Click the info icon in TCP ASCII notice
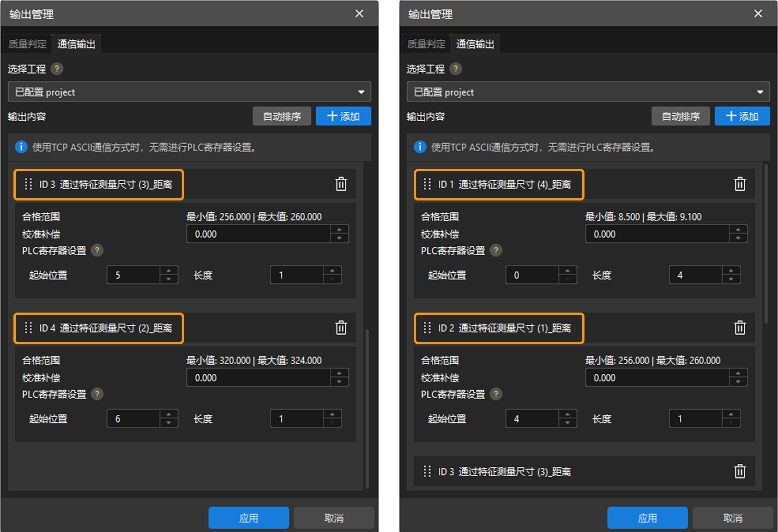The width and height of the screenshot is (778, 532). pos(21,147)
